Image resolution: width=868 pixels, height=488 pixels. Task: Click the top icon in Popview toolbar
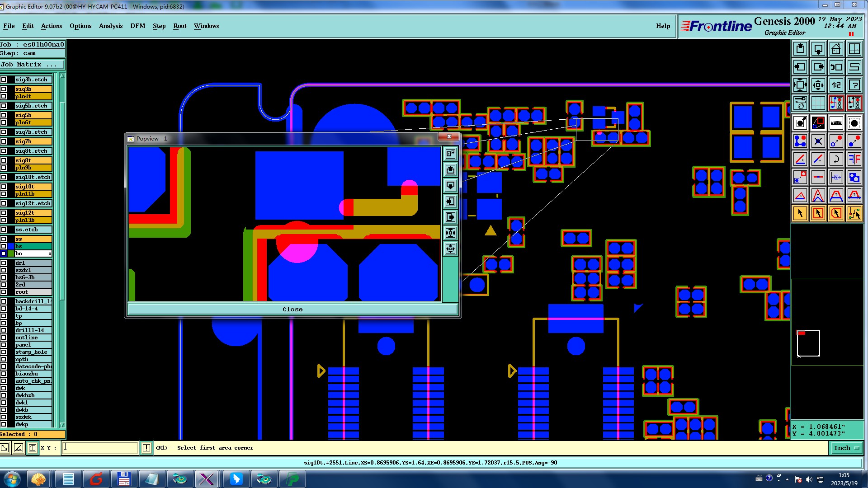[x=450, y=154]
